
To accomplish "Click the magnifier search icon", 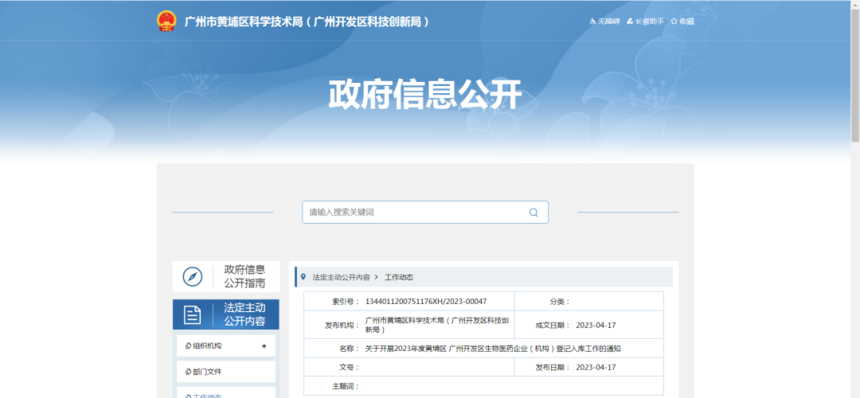I will coord(534,213).
